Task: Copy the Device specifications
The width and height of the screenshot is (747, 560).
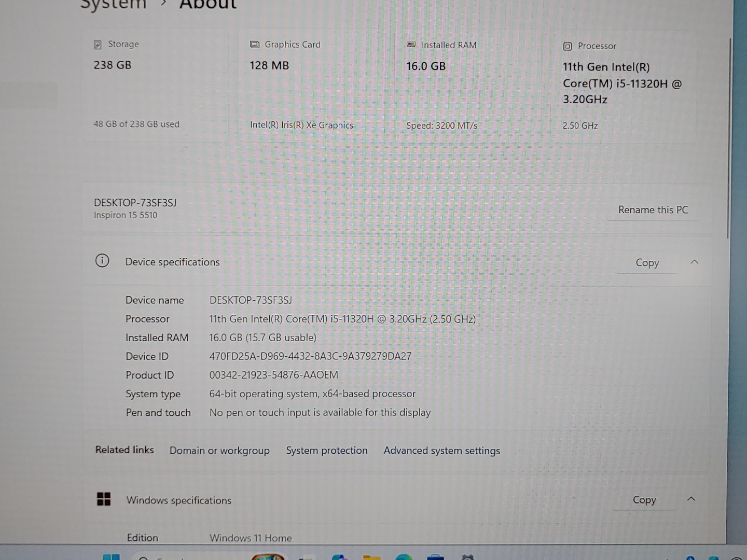Action: click(647, 263)
